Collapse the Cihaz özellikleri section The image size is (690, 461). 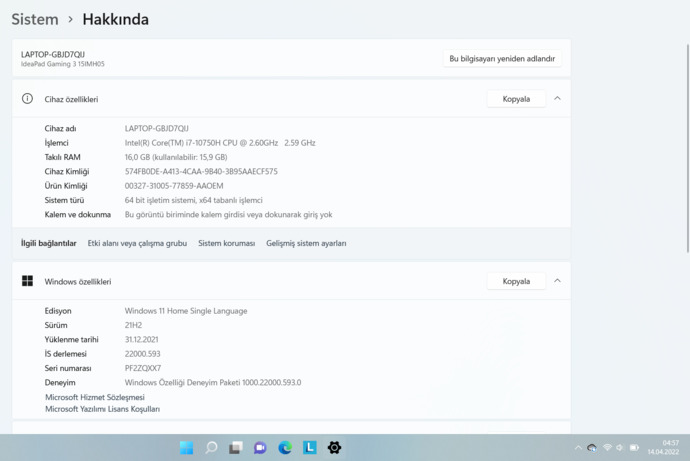click(x=557, y=99)
